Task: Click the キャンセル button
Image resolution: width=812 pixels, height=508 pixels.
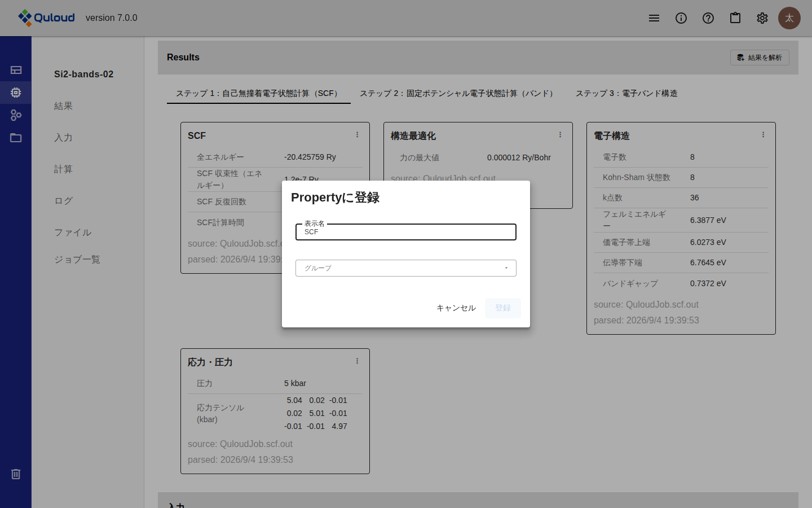Action: pyautogui.click(x=456, y=308)
